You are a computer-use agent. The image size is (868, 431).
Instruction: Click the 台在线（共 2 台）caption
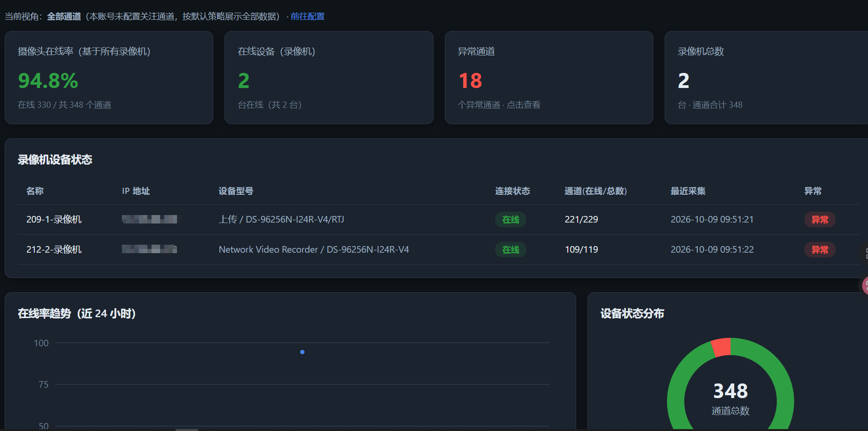click(x=270, y=105)
